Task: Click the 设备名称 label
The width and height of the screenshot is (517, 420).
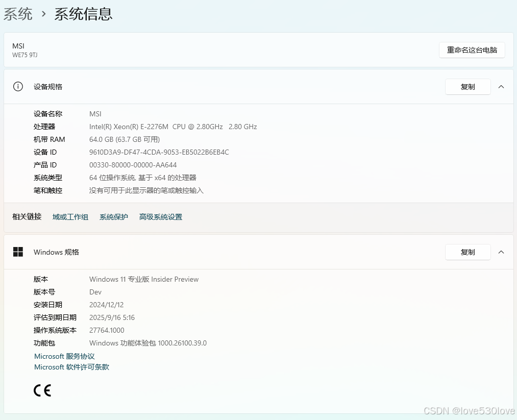Action: 48,114
